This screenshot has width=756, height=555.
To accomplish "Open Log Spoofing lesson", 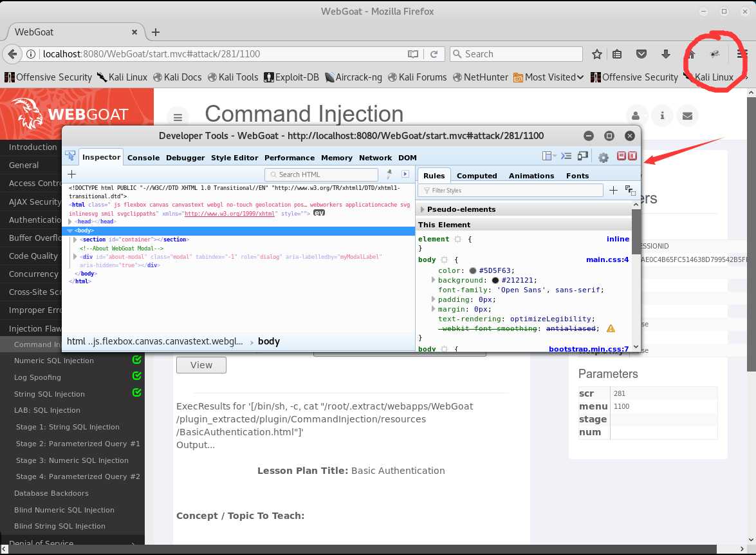I will tap(37, 377).
